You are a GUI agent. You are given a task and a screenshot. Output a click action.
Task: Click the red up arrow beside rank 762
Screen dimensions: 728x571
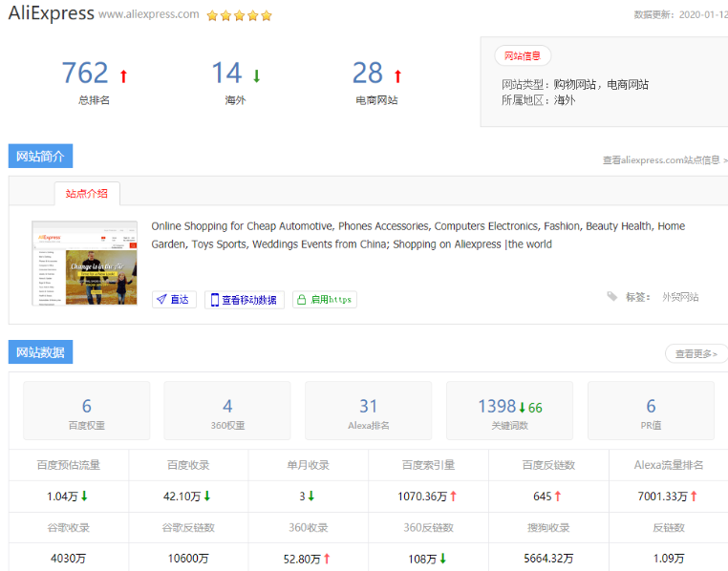pyautogui.click(x=123, y=75)
